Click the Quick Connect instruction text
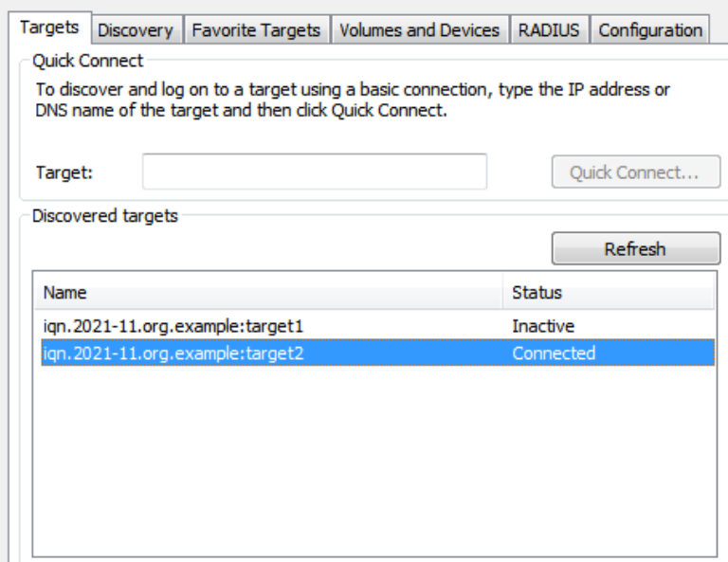The height and width of the screenshot is (562, 728). click(x=353, y=100)
